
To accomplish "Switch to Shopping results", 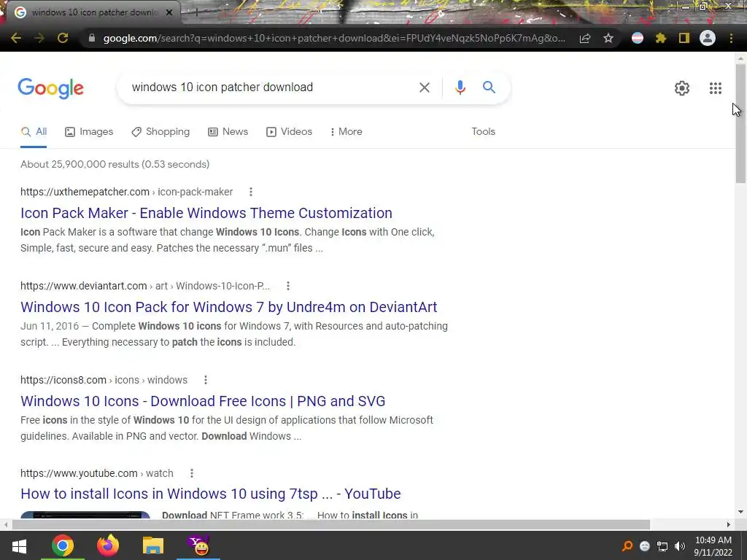I will [x=160, y=131].
